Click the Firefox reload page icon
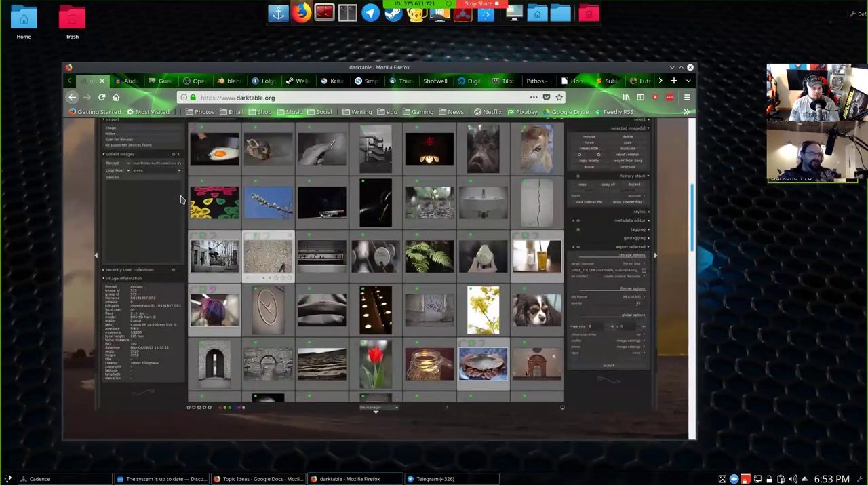868x485 pixels. point(102,98)
